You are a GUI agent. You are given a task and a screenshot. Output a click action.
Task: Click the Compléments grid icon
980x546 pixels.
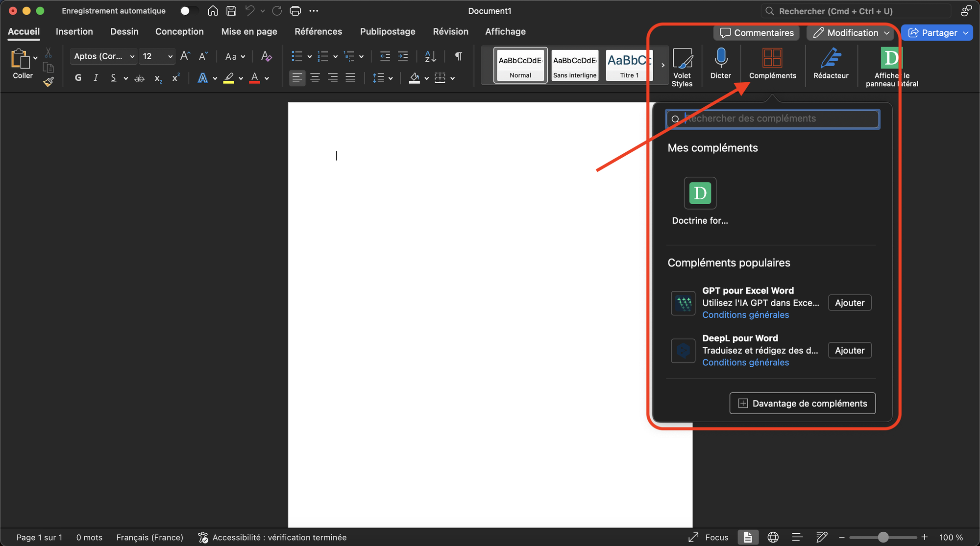click(x=772, y=58)
